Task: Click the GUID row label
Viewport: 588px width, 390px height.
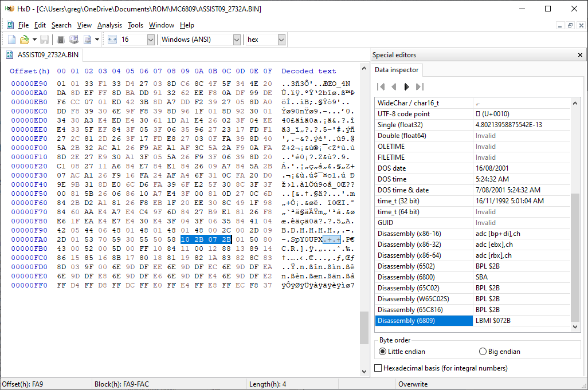Action: pyautogui.click(x=386, y=223)
